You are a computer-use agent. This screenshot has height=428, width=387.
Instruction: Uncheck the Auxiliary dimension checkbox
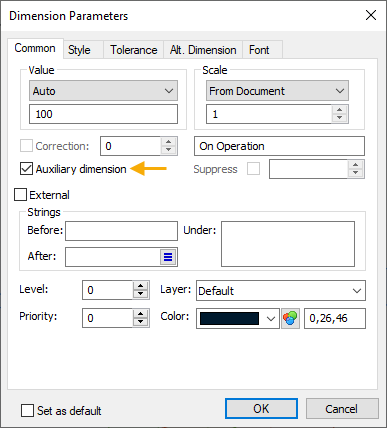pyautogui.click(x=26, y=169)
